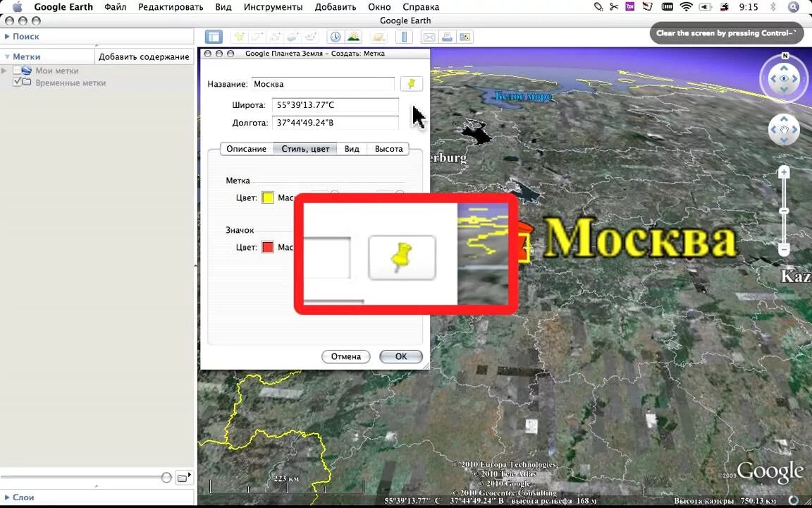Confirm the placemark with OK
The height and width of the screenshot is (508, 812).
401,356
